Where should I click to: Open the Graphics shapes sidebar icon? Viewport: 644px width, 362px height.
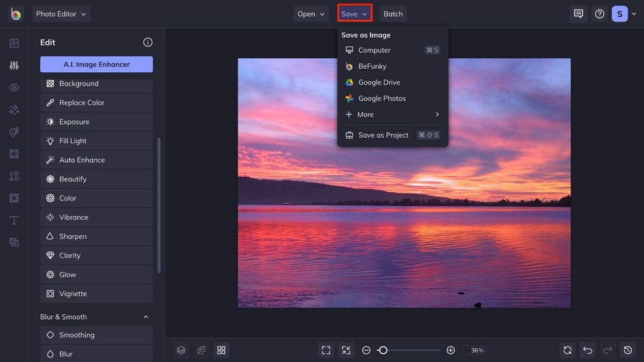coord(14,176)
